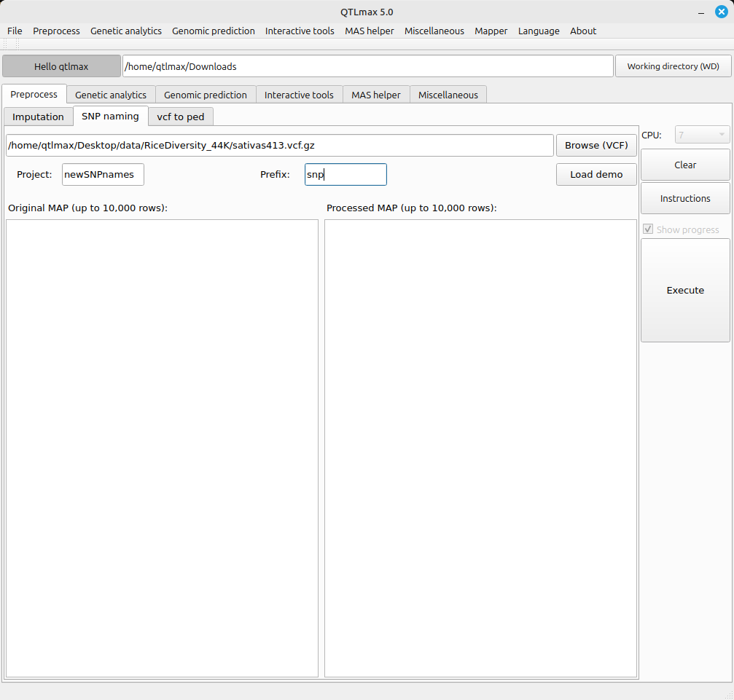
Task: Click the Prefix input field
Action: click(345, 174)
